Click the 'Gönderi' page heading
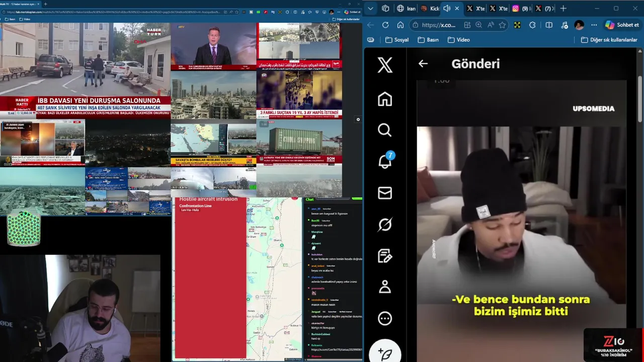The width and height of the screenshot is (644, 362). point(475,64)
